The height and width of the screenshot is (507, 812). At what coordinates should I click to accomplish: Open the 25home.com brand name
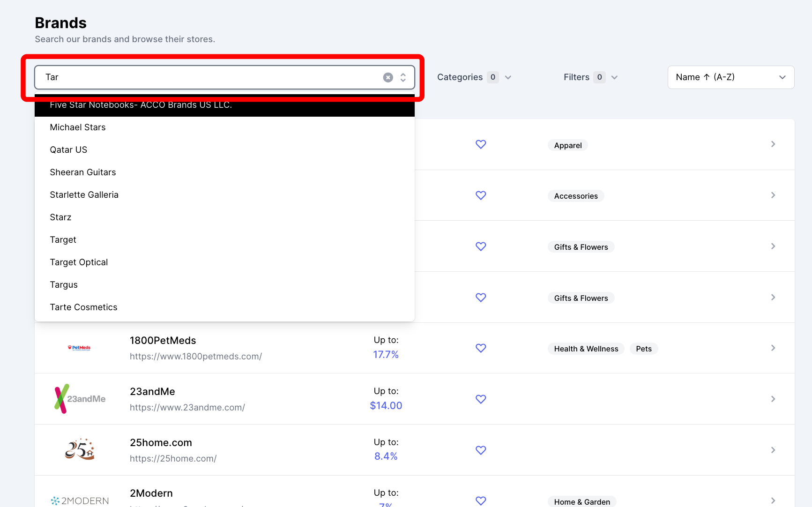coord(161,443)
